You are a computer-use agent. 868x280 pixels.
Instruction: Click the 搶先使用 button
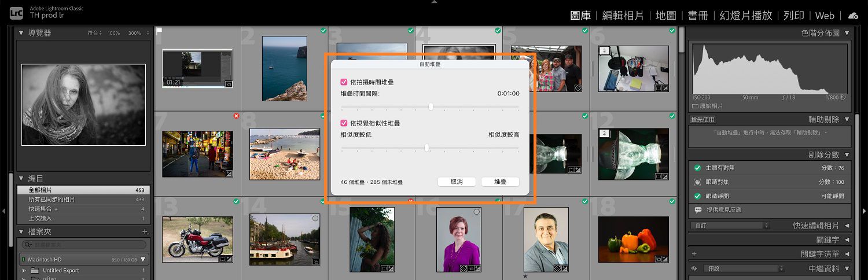tap(703, 120)
